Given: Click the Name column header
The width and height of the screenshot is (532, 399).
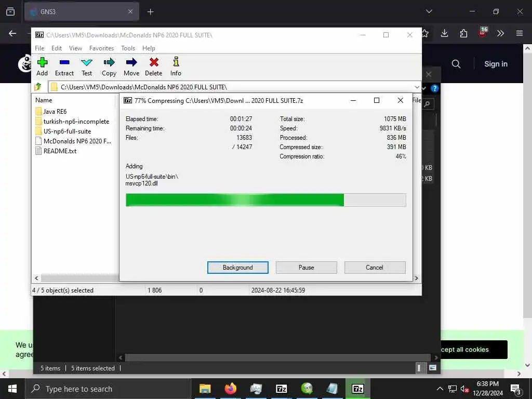Looking at the screenshot, I should [x=44, y=100].
